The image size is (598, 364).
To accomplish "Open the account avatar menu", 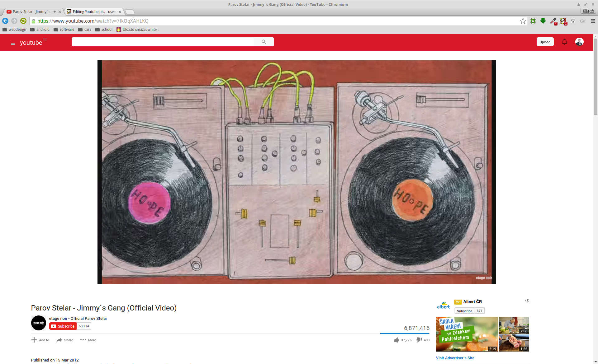I will point(579,42).
